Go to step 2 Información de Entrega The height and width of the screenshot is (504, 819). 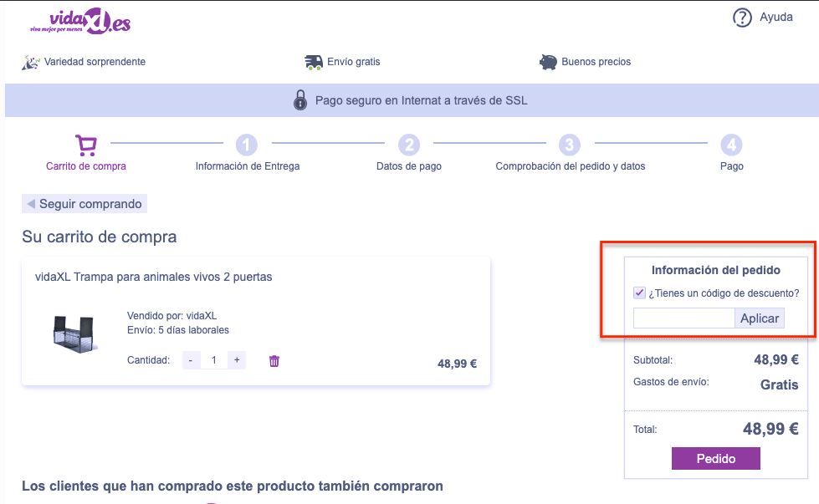(x=247, y=145)
